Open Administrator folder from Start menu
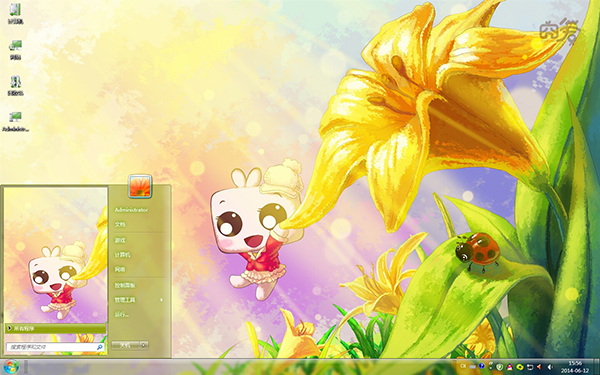 tap(131, 210)
